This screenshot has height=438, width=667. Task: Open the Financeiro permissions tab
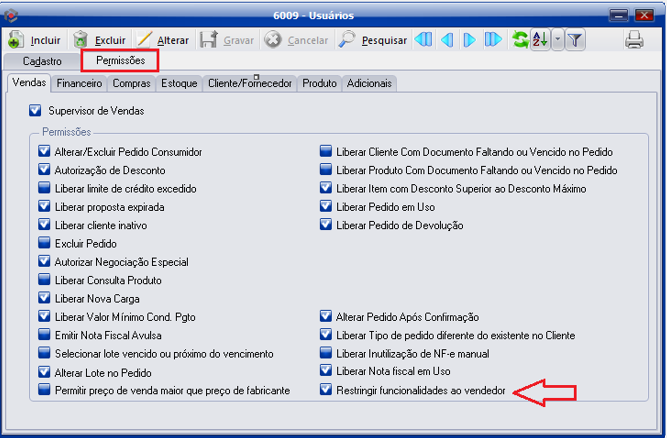pos(79,84)
